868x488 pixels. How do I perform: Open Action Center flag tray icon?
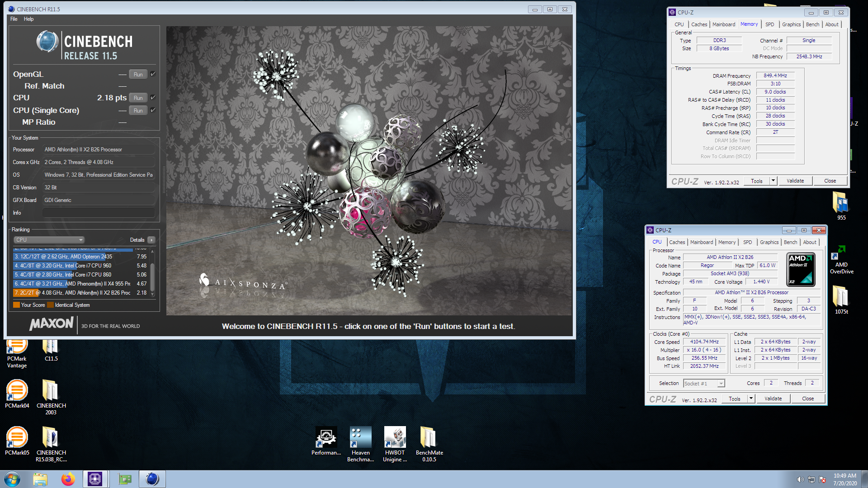822,479
